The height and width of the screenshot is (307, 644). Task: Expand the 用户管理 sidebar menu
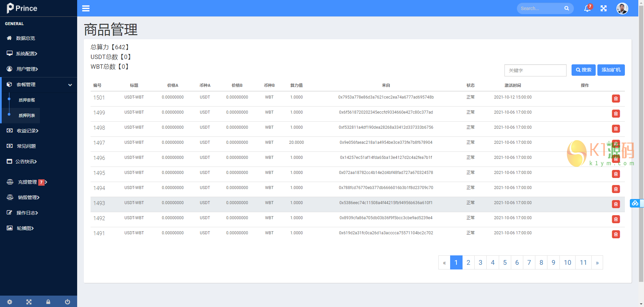click(27, 69)
